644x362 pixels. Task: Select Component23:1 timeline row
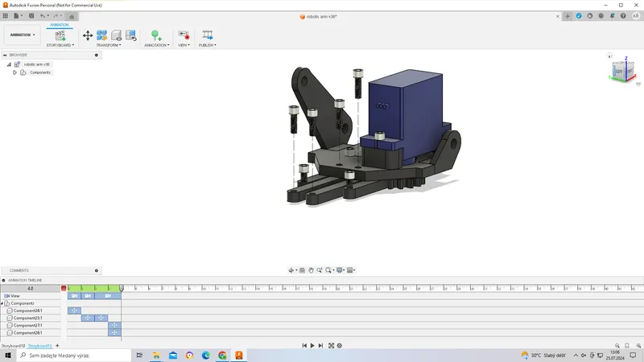point(31,318)
